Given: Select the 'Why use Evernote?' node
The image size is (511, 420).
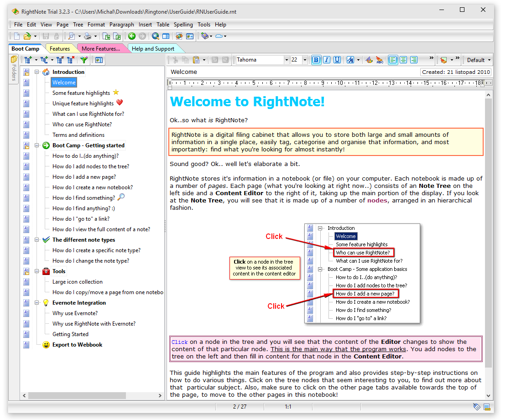Looking at the screenshot, I should 75,313.
